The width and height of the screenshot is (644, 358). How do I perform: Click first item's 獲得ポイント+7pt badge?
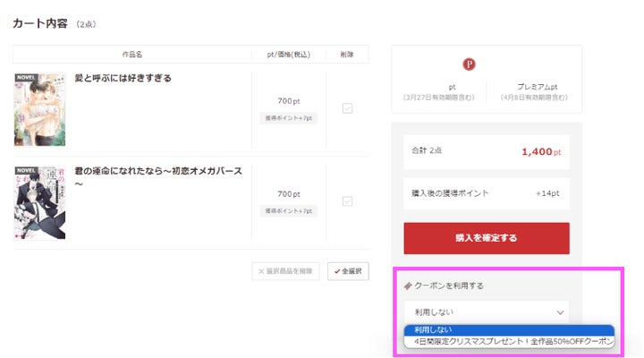click(x=289, y=118)
